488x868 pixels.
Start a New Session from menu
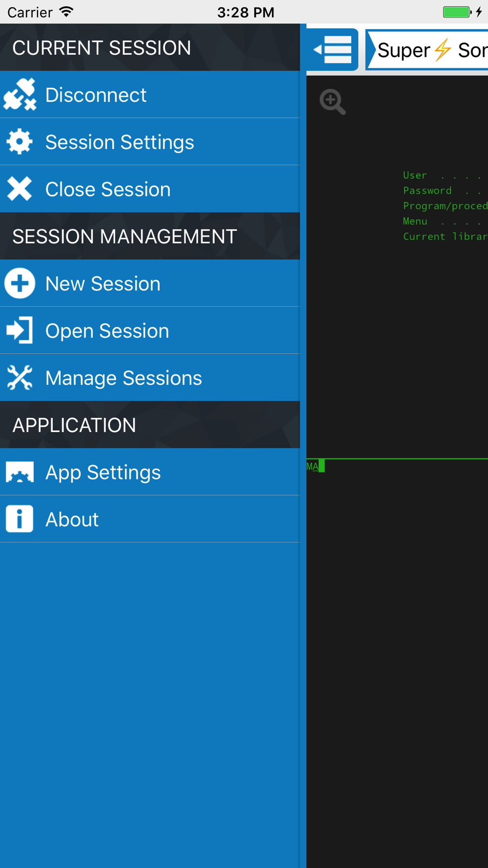pyautogui.click(x=150, y=283)
